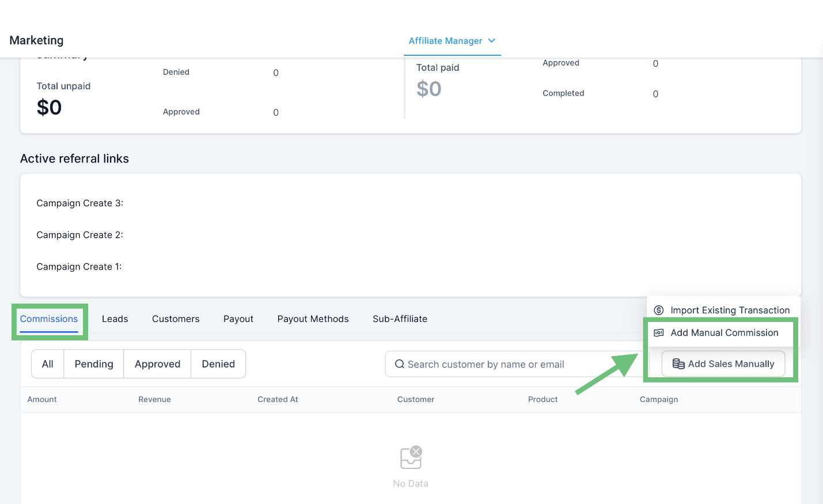This screenshot has width=823, height=504.
Task: Click the coins icon on Add Sales Manually
Action: coord(678,364)
